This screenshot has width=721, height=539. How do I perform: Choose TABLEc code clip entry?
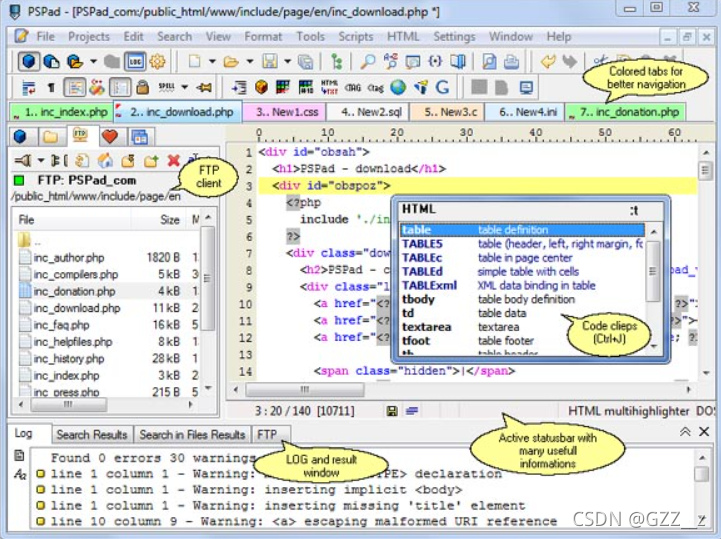(x=522, y=258)
